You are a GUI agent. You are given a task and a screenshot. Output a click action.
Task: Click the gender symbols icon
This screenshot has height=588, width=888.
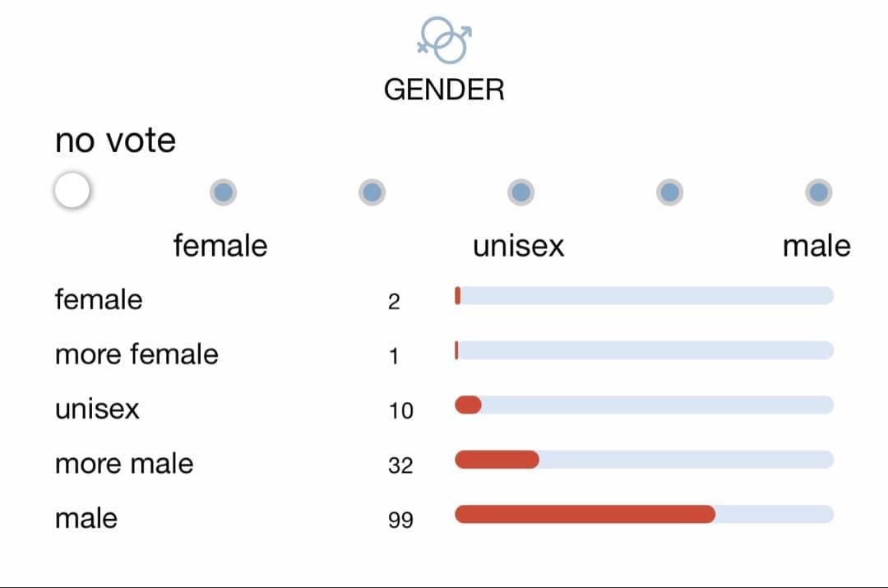coord(444,39)
